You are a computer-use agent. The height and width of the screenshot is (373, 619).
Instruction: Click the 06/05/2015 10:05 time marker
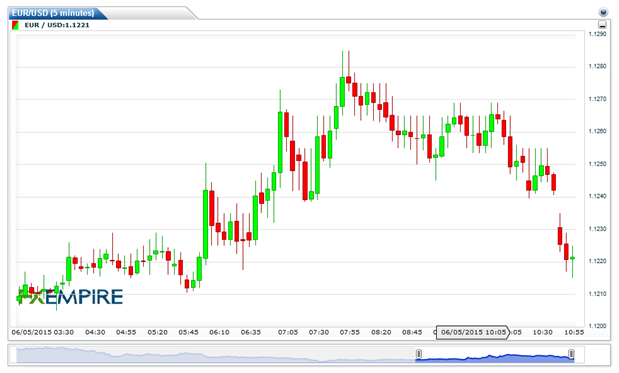click(473, 332)
